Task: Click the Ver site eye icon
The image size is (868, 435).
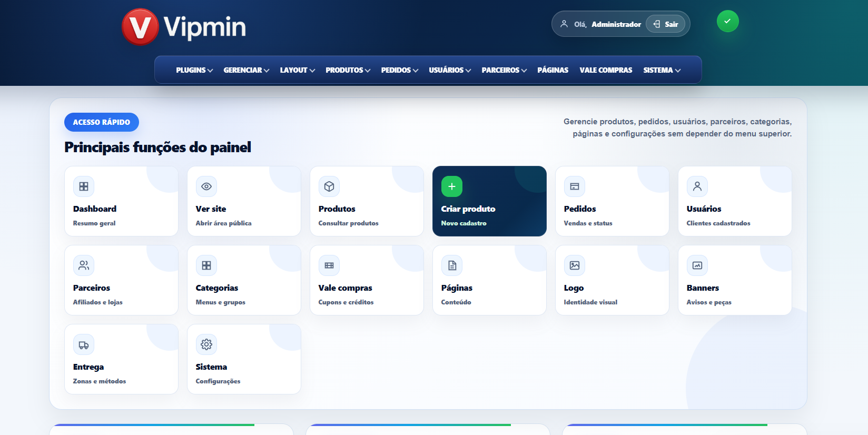Action: (x=206, y=186)
